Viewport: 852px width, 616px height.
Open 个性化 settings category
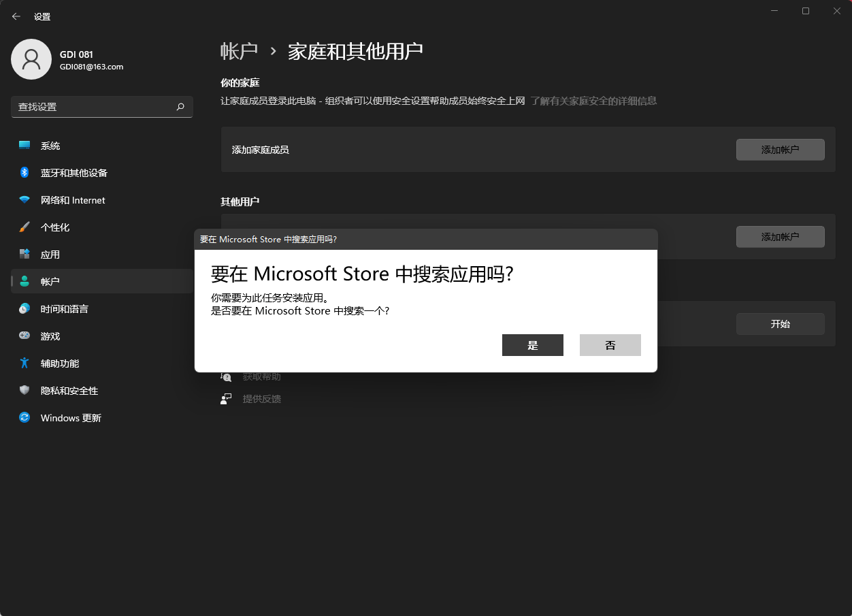[102, 227]
